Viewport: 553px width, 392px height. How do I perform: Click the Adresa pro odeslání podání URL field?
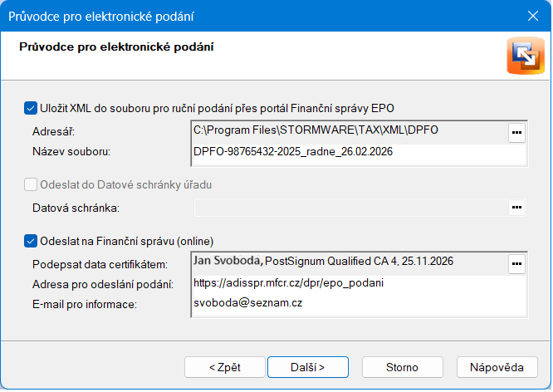[358, 283]
